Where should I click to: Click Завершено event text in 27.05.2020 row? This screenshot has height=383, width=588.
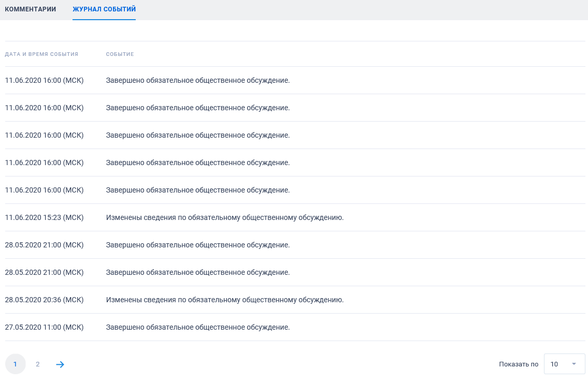pyautogui.click(x=197, y=327)
